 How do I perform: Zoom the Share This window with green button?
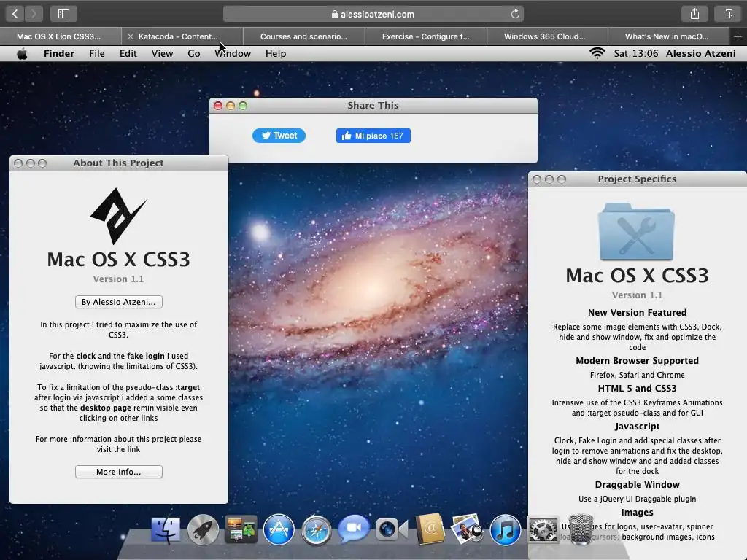[243, 106]
